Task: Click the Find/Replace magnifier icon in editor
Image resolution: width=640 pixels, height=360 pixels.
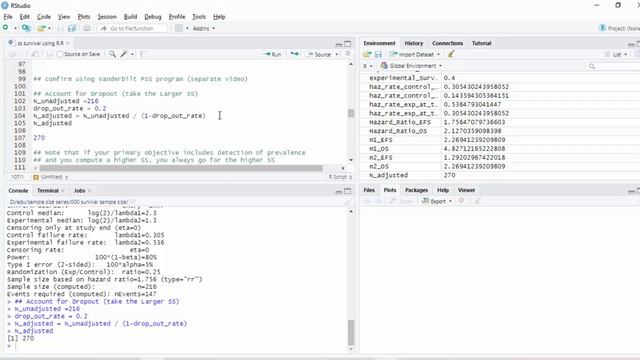Action: [112, 54]
